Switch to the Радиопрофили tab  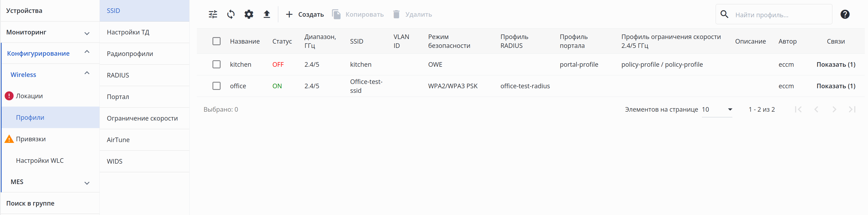(x=130, y=54)
